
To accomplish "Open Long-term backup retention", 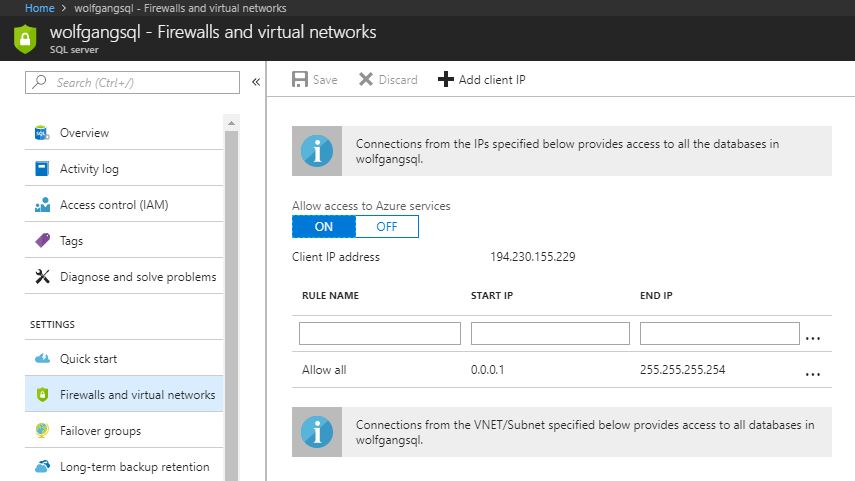I will click(124, 466).
